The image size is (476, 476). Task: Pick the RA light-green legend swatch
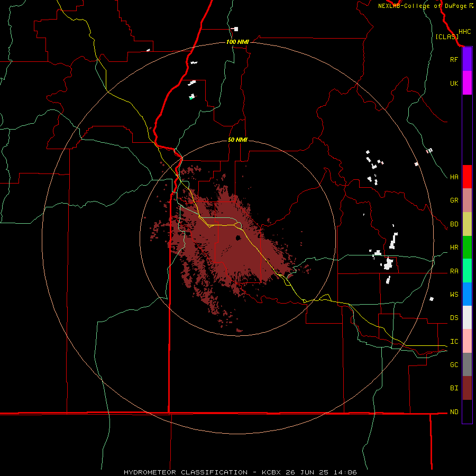click(467, 271)
